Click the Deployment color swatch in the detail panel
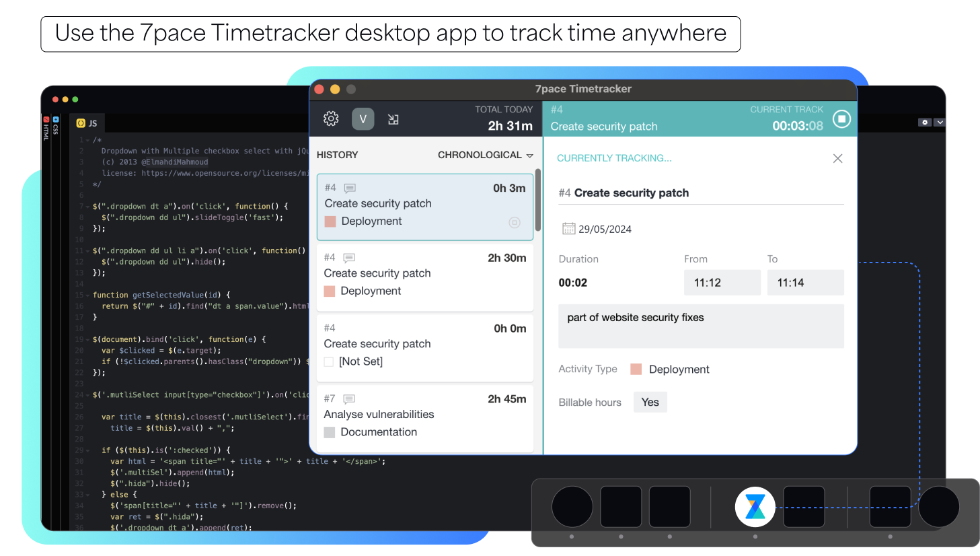 (x=636, y=369)
